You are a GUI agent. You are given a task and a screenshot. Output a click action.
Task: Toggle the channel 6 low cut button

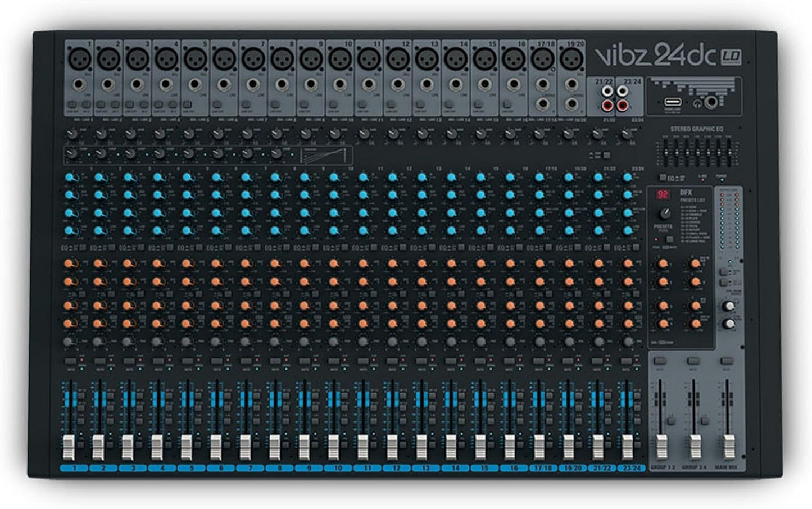pos(217,105)
